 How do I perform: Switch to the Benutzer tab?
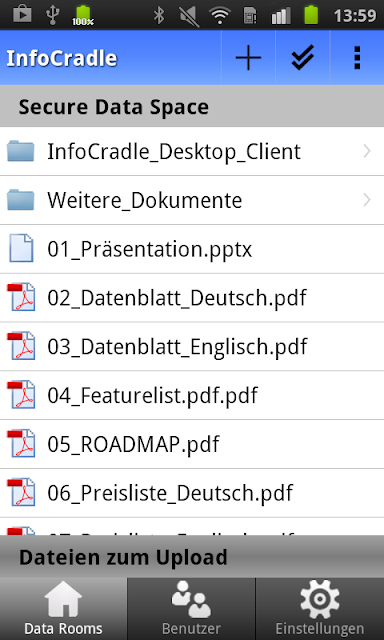(x=191, y=609)
